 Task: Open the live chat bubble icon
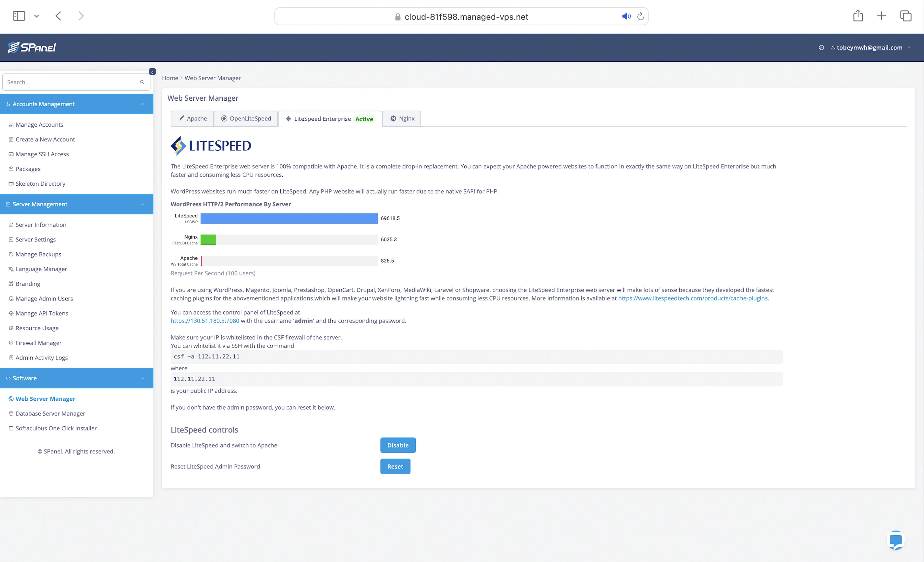pyautogui.click(x=896, y=540)
